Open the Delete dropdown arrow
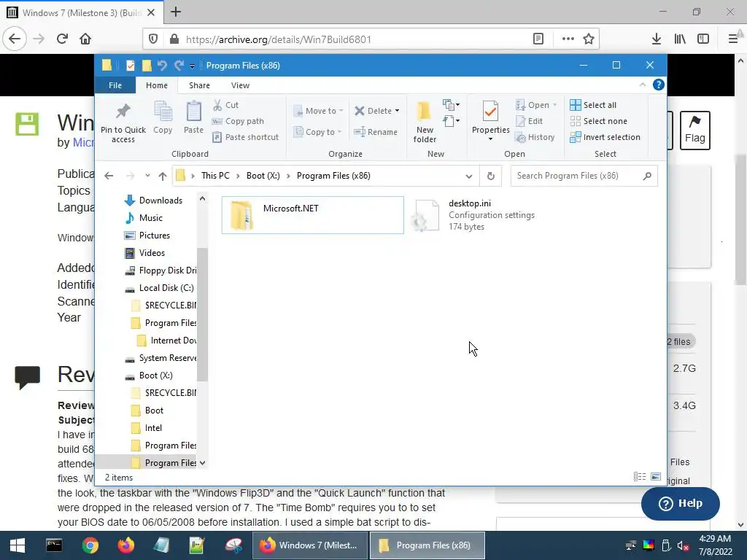Viewport: 747px width, 560px height. coord(397,111)
